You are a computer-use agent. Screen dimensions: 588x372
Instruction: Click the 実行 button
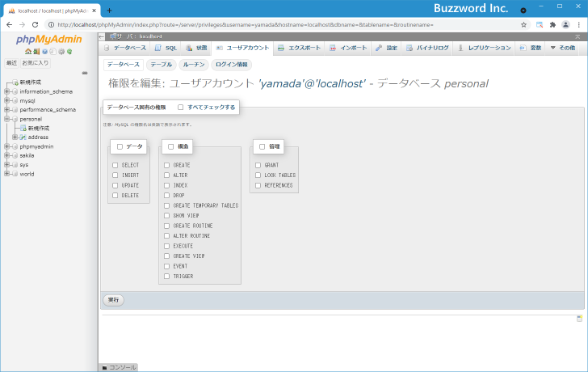pos(113,300)
